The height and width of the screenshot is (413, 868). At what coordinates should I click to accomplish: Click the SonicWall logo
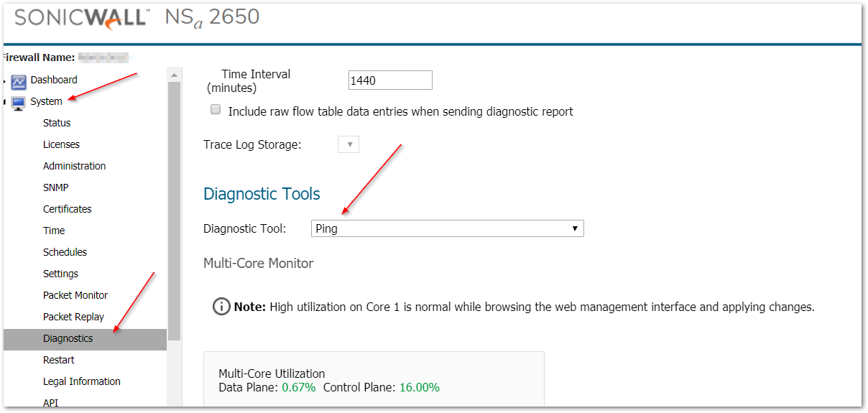[80, 18]
